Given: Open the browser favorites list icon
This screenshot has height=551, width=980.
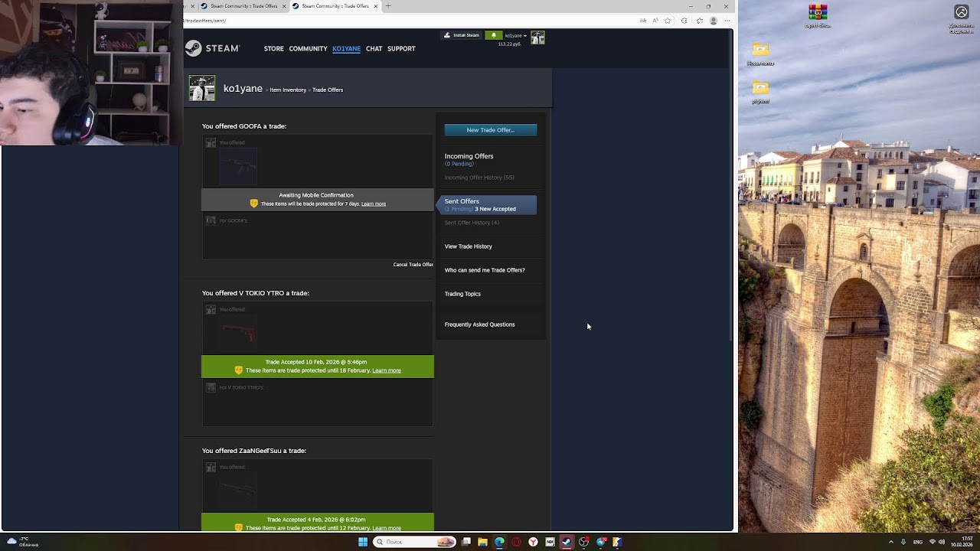Looking at the screenshot, I should click(x=699, y=21).
